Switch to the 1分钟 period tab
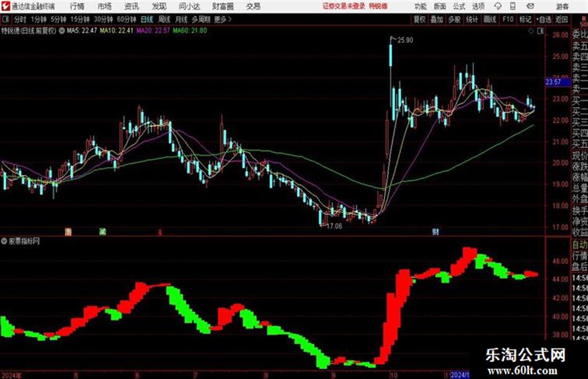Image resolution: width=588 pixels, height=379 pixels. click(x=38, y=19)
